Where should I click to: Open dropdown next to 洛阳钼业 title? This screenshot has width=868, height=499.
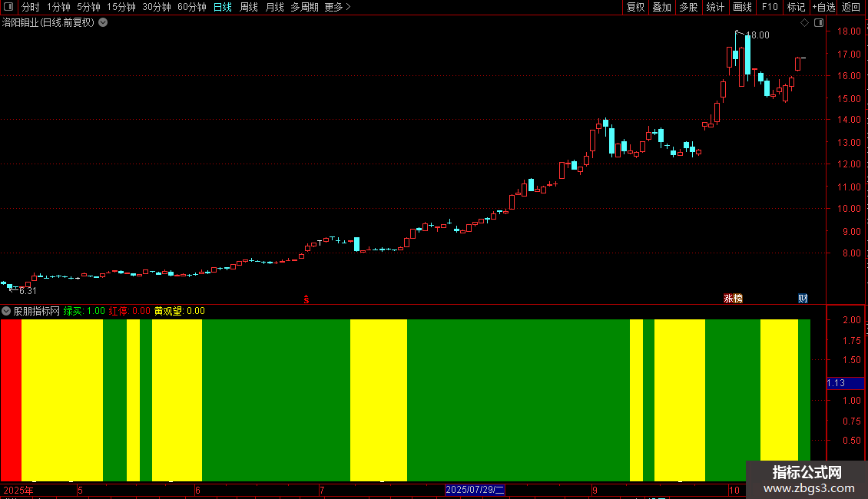tap(103, 22)
